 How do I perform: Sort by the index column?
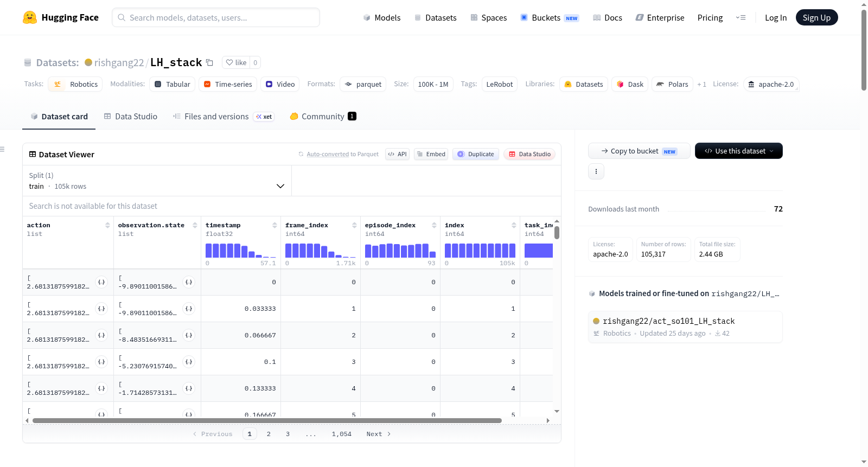[x=514, y=225]
